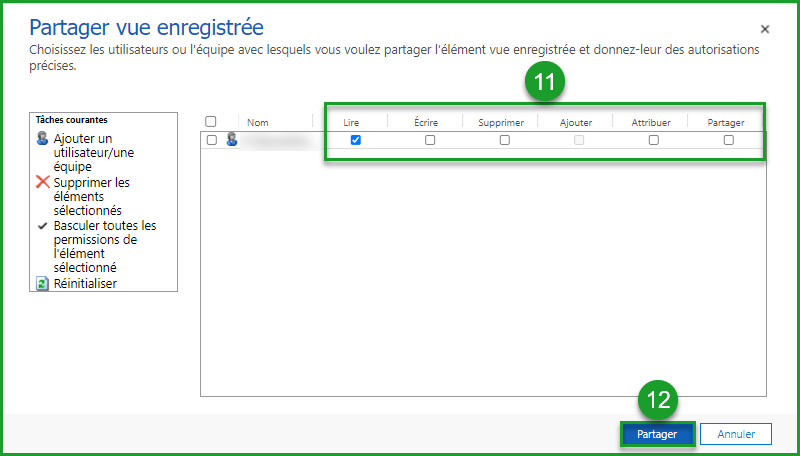Close the Partager vue enregistrée dialog
Image resolution: width=800 pixels, height=456 pixels.
[x=765, y=30]
